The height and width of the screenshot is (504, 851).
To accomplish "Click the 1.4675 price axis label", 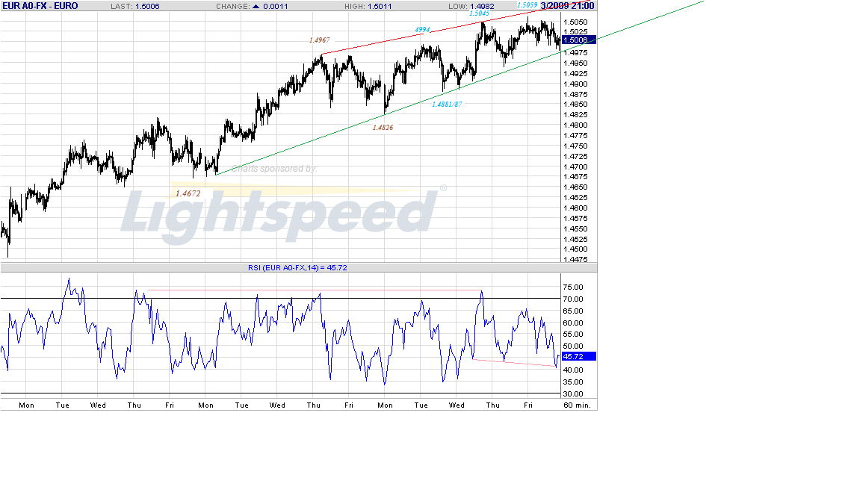I will pyautogui.click(x=575, y=177).
